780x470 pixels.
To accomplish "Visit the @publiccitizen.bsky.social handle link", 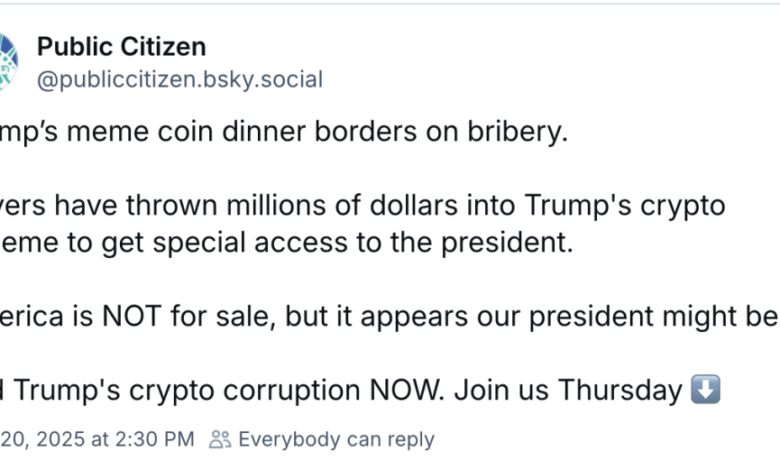I will coord(180,80).
